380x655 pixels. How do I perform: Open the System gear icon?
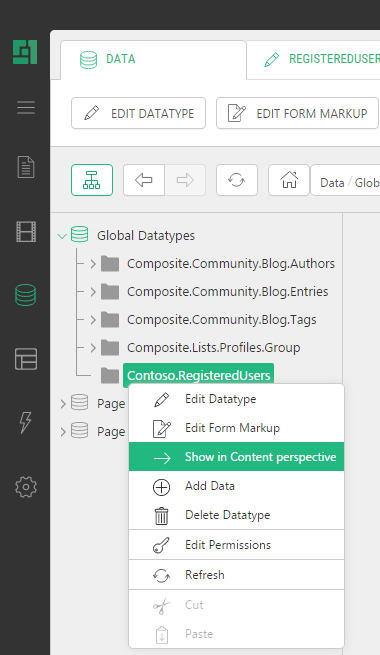[x=26, y=487]
